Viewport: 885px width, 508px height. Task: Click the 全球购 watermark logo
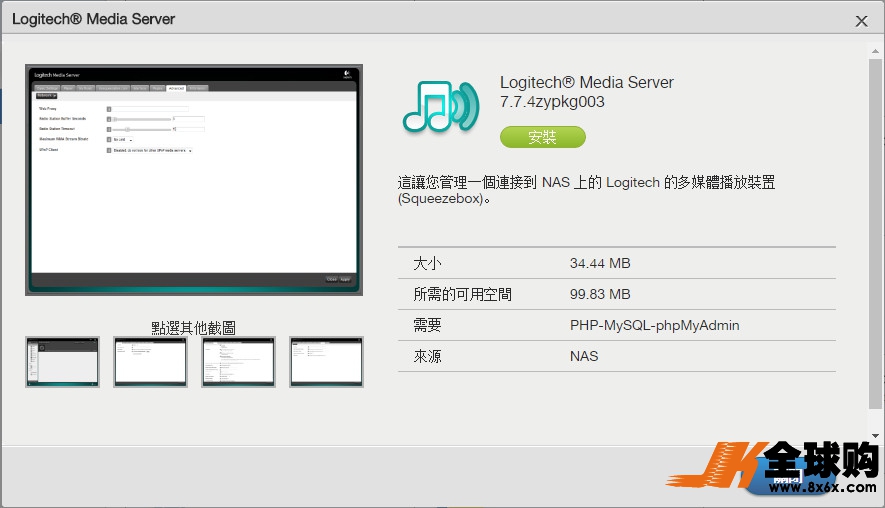773,466
